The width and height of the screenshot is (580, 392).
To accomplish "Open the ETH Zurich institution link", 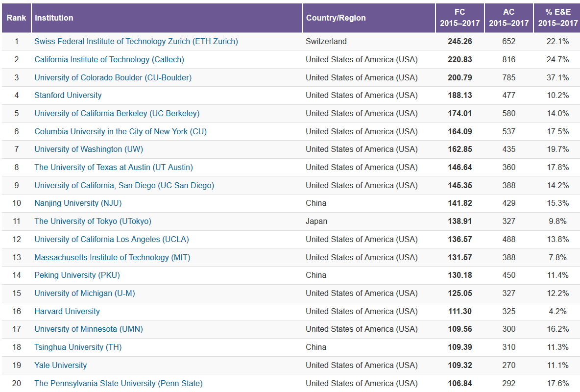I will [x=136, y=42].
